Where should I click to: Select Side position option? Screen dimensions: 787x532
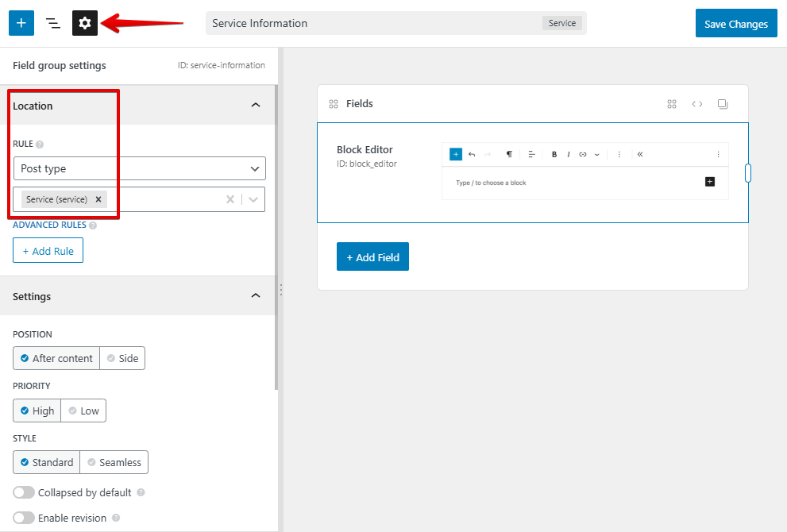(122, 358)
